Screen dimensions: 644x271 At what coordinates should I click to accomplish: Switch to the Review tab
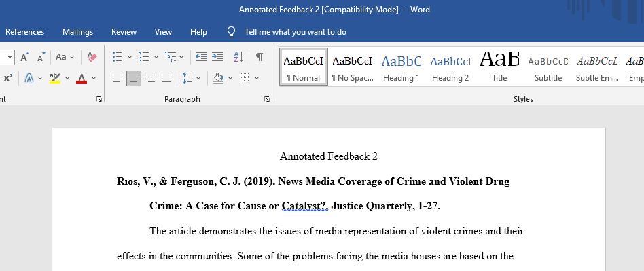pos(124,32)
